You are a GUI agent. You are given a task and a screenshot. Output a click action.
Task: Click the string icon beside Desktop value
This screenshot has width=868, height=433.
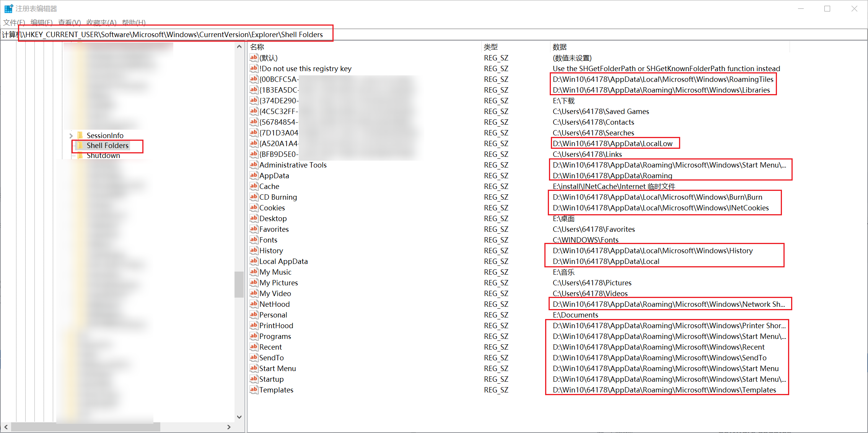(x=254, y=218)
